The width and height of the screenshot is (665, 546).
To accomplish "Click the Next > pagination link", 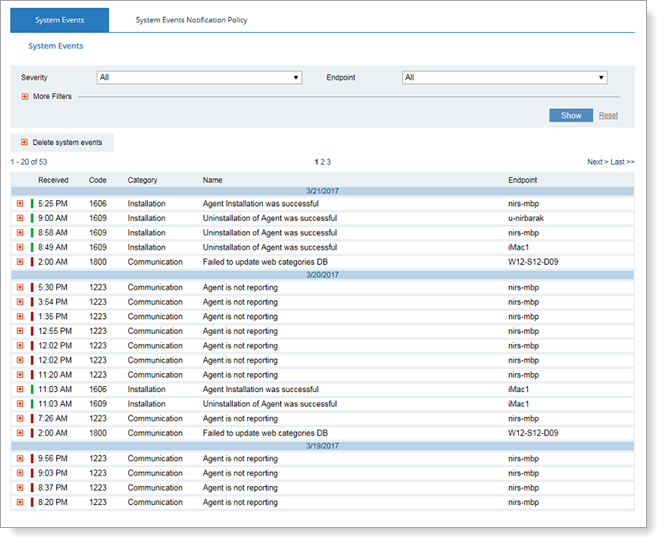I will click(596, 161).
